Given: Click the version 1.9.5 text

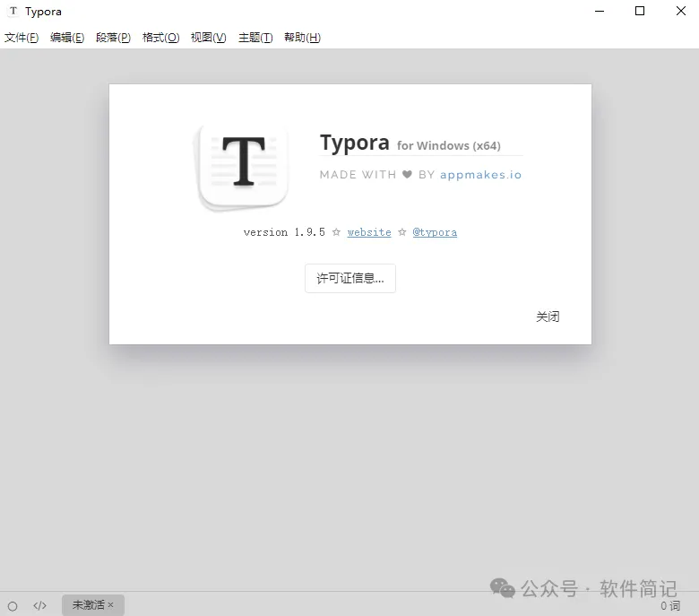Looking at the screenshot, I should pos(284,232).
